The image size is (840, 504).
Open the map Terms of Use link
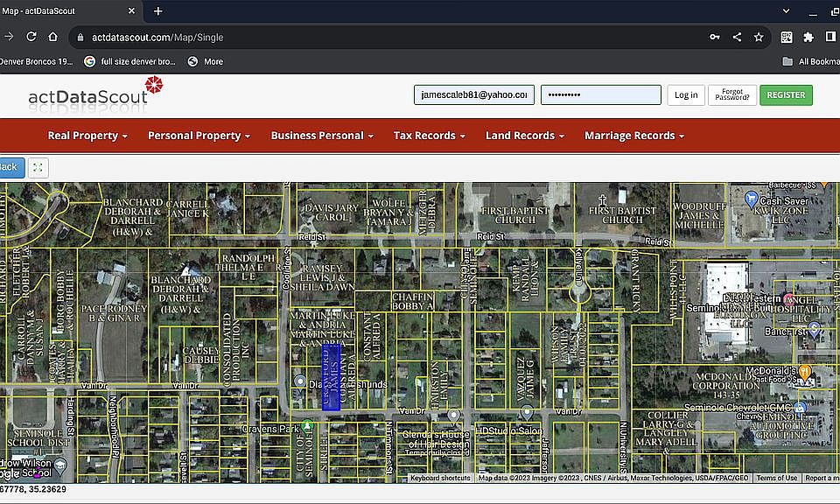[x=777, y=478]
